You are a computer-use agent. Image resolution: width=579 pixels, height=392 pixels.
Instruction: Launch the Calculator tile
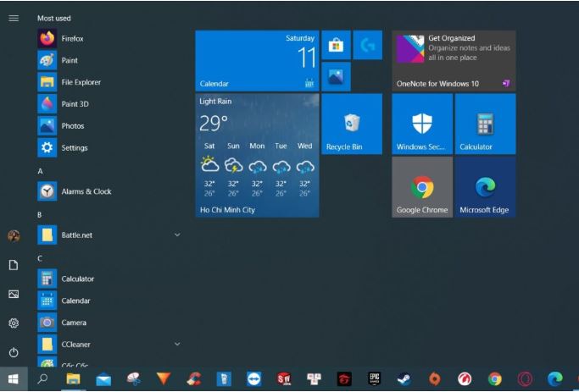pyautogui.click(x=485, y=124)
